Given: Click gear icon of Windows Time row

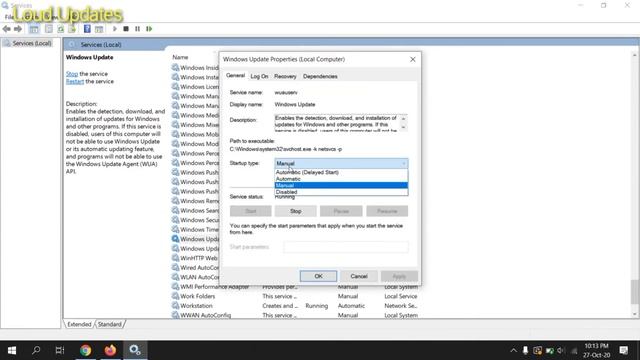Looking at the screenshot, I should [x=176, y=229].
